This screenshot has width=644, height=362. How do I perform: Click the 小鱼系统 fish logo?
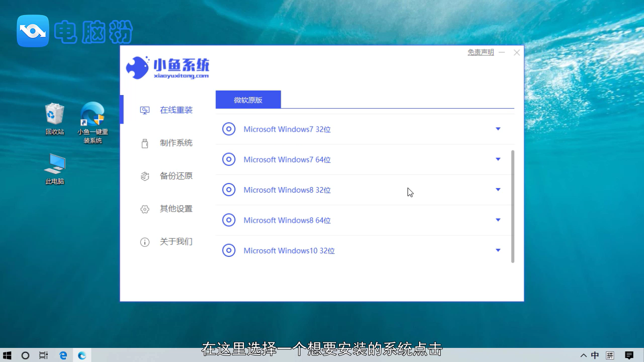tap(137, 67)
